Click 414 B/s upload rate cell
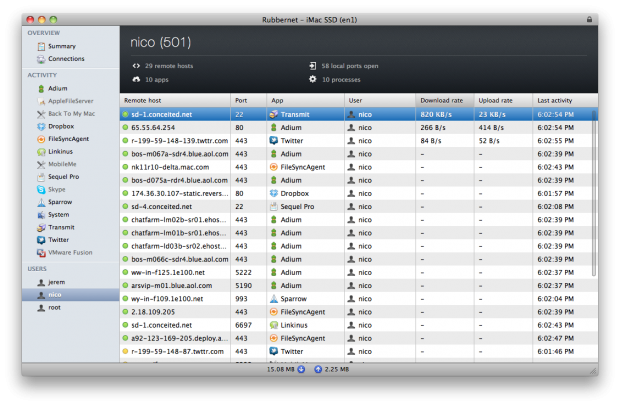The width and height of the screenshot is (620, 406). tap(491, 128)
